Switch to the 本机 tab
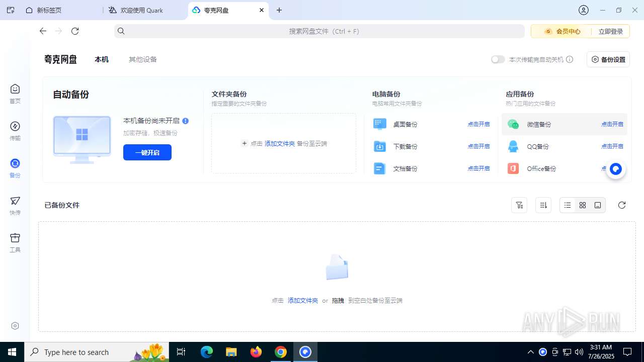This screenshot has width=644, height=362. 102,59
